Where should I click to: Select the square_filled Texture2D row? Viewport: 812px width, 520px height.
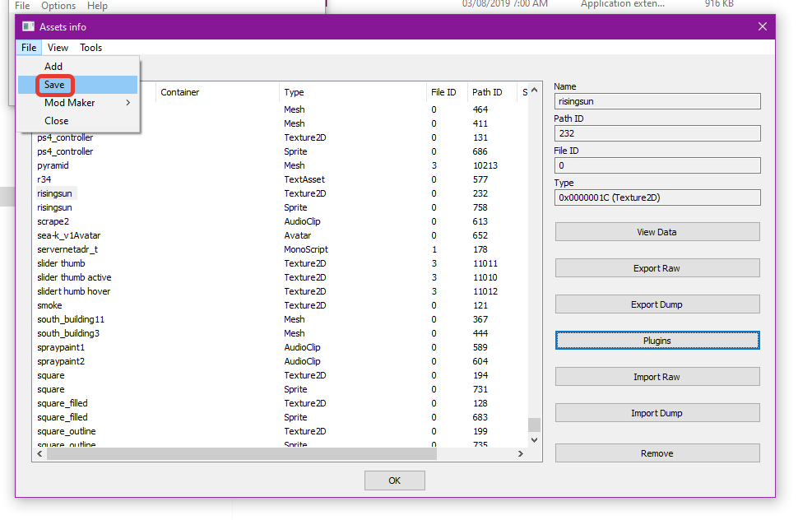point(280,403)
